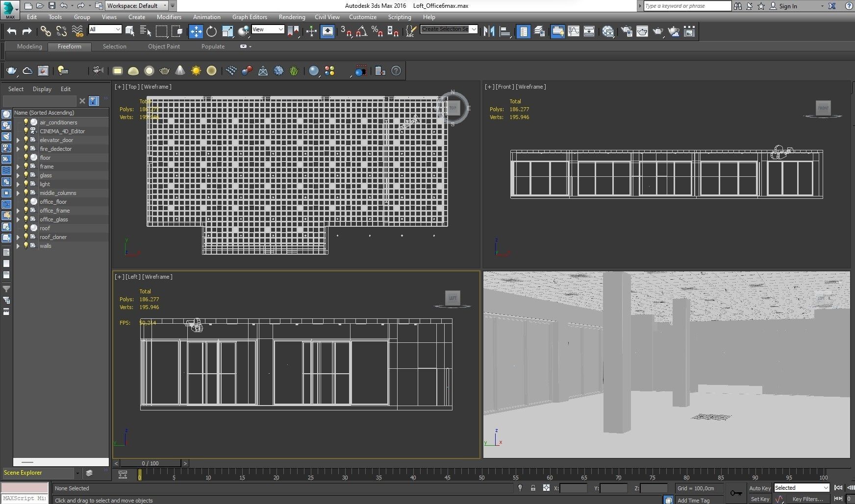Viewport: 855px width, 504px height.
Task: Expand the fire_dedector tree node
Action: click(x=18, y=149)
